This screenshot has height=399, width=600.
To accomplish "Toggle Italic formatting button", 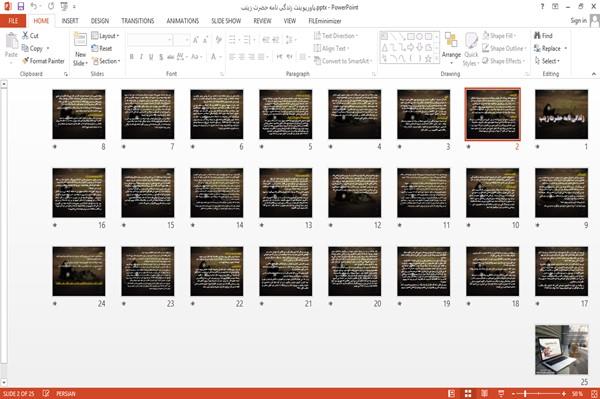I will coord(141,57).
